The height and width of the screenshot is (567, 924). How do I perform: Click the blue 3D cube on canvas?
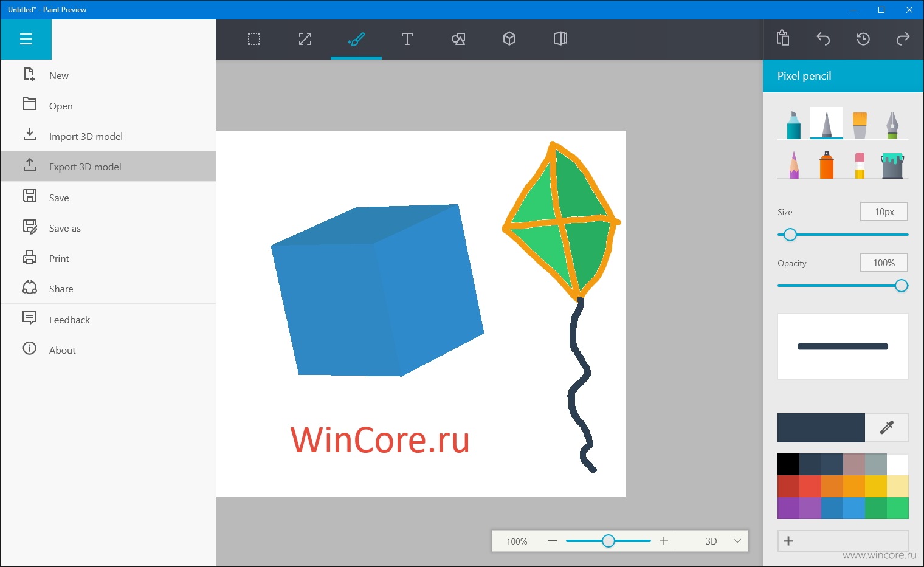tap(377, 292)
